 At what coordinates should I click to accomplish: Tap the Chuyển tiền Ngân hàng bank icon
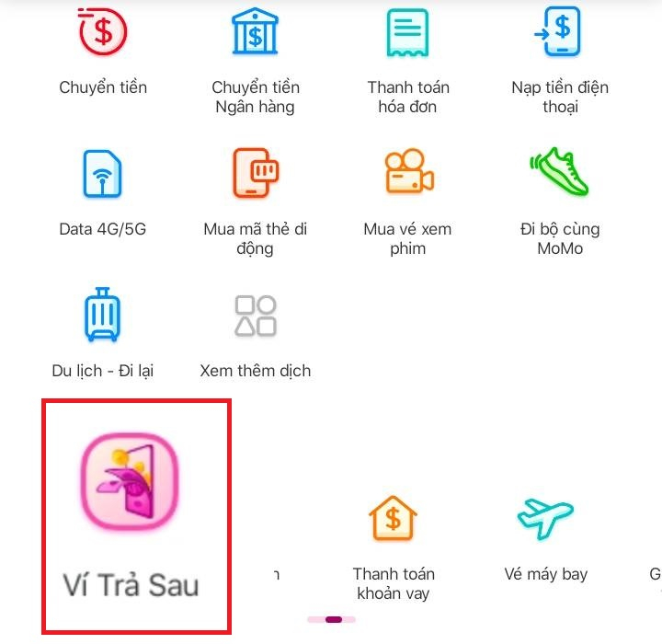point(255,31)
